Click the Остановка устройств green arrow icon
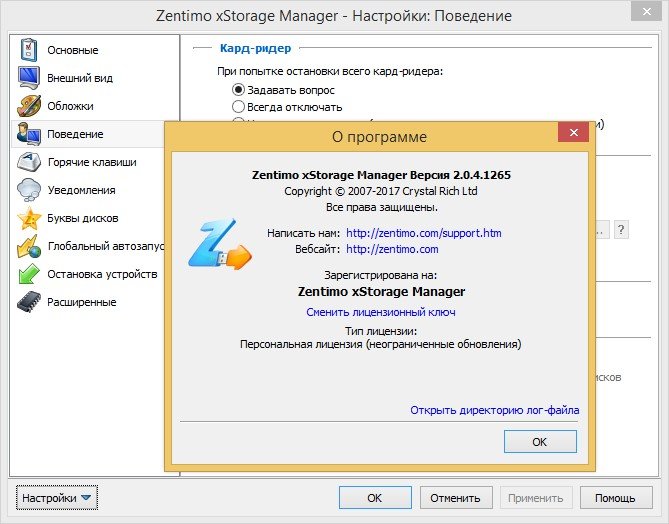 [29, 274]
